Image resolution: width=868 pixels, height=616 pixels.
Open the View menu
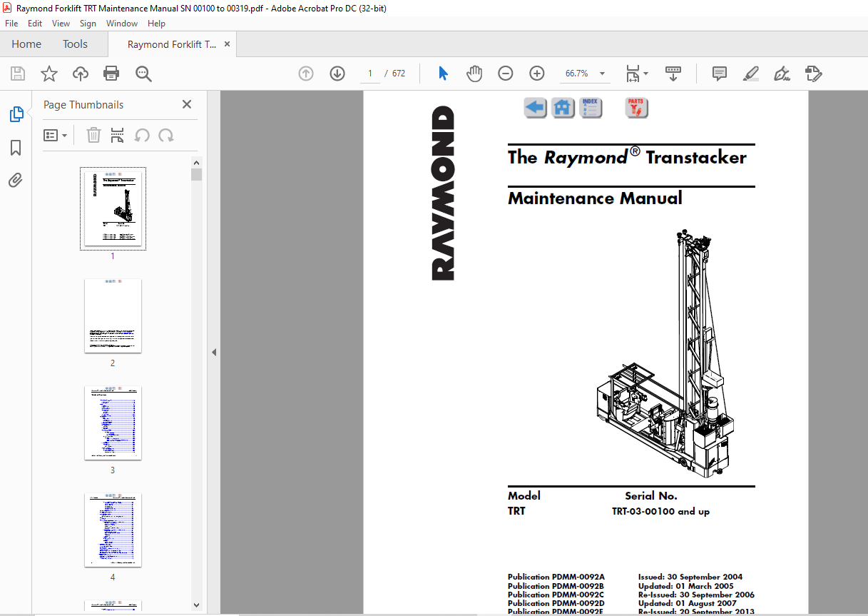[x=61, y=24]
